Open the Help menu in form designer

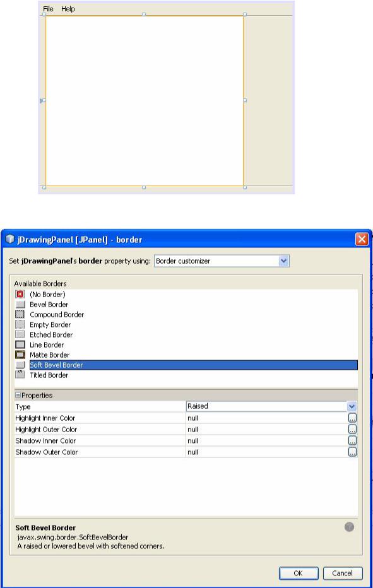[68, 9]
